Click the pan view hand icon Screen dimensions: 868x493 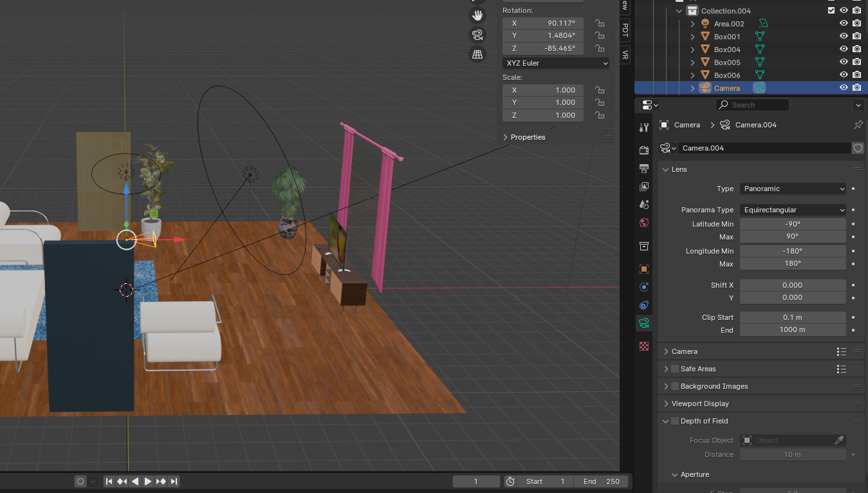click(477, 15)
